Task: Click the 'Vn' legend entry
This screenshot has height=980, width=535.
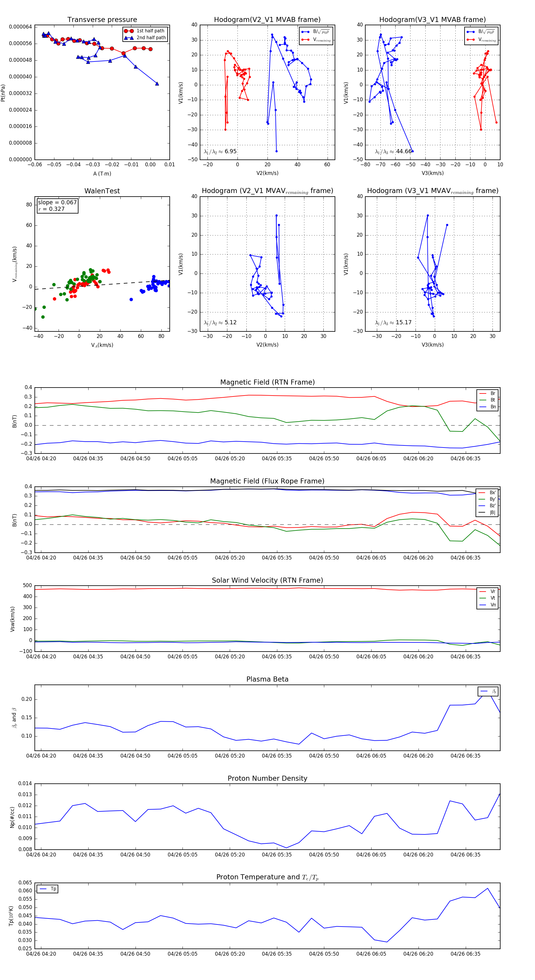Action: point(488,605)
